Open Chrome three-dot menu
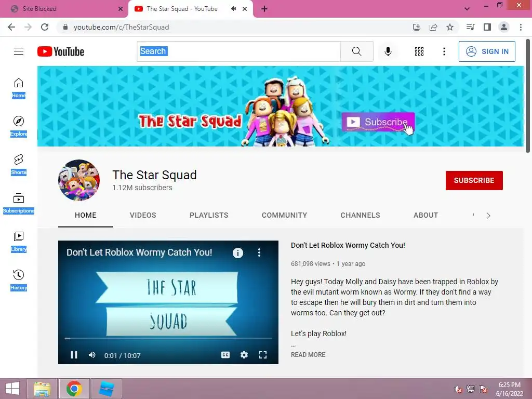 coord(521,27)
